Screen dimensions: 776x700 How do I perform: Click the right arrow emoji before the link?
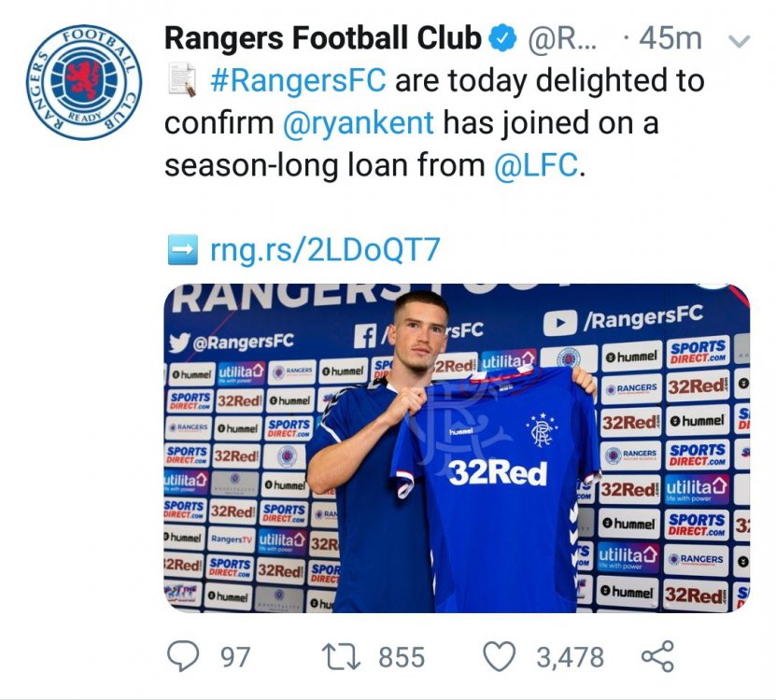tap(181, 249)
